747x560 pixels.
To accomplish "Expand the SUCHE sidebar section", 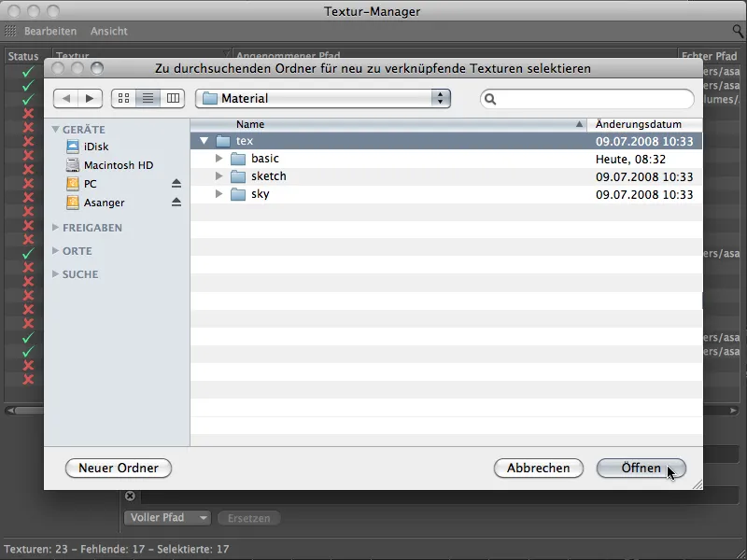I will click(x=55, y=273).
